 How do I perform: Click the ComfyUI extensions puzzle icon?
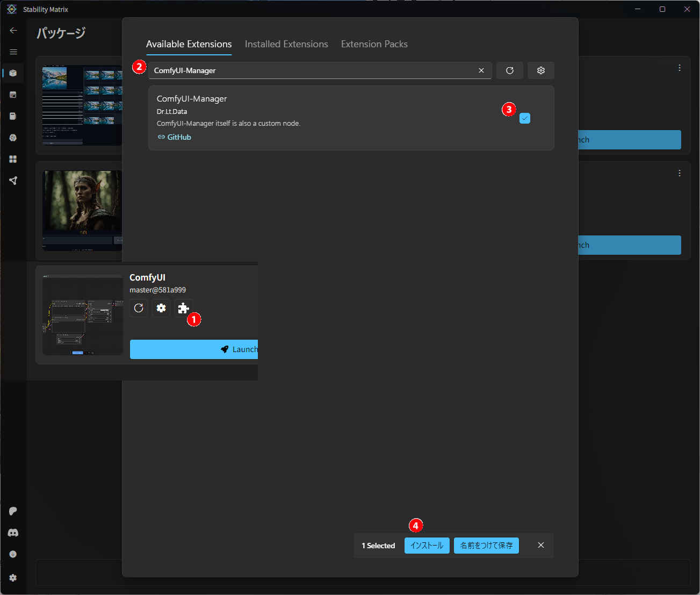tap(183, 308)
